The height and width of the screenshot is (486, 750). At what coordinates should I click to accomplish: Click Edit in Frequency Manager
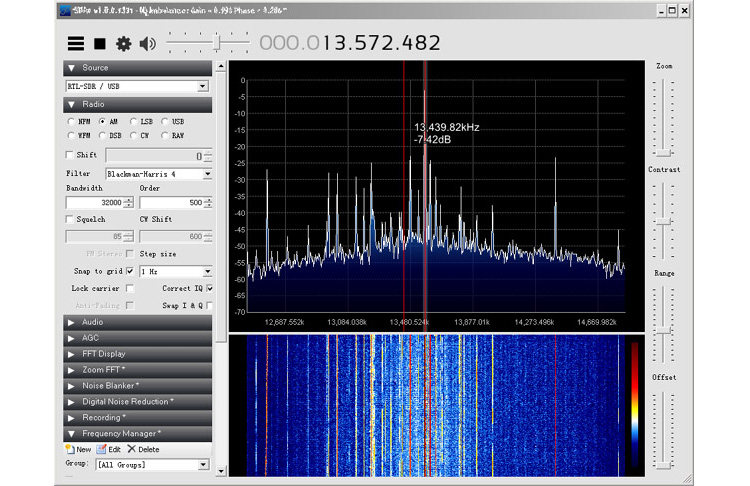pos(108,450)
